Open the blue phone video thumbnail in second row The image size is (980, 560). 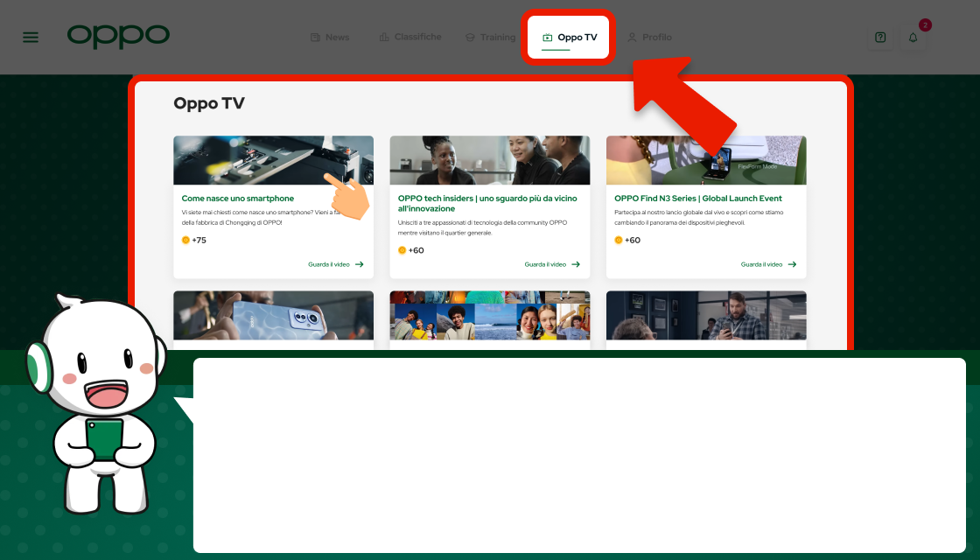[273, 316]
